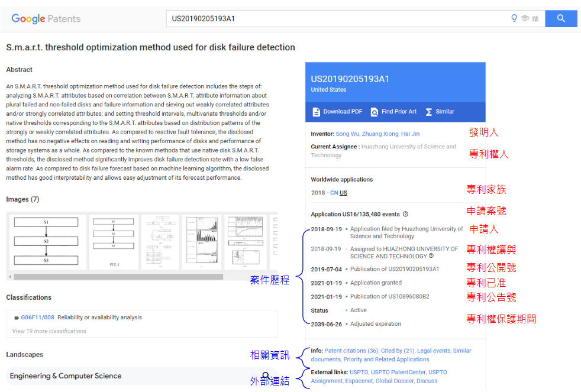The width and height of the screenshot is (581, 392).
Task: Click 'Images (7)' heading
Action: coord(22,199)
